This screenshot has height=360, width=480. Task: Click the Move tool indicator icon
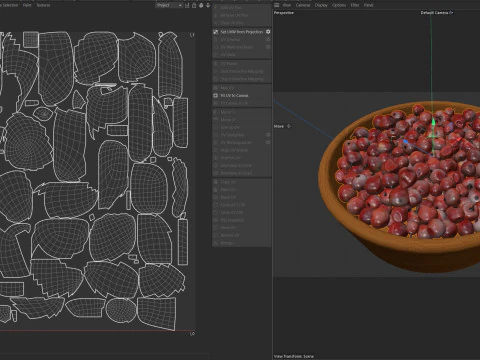289,126
